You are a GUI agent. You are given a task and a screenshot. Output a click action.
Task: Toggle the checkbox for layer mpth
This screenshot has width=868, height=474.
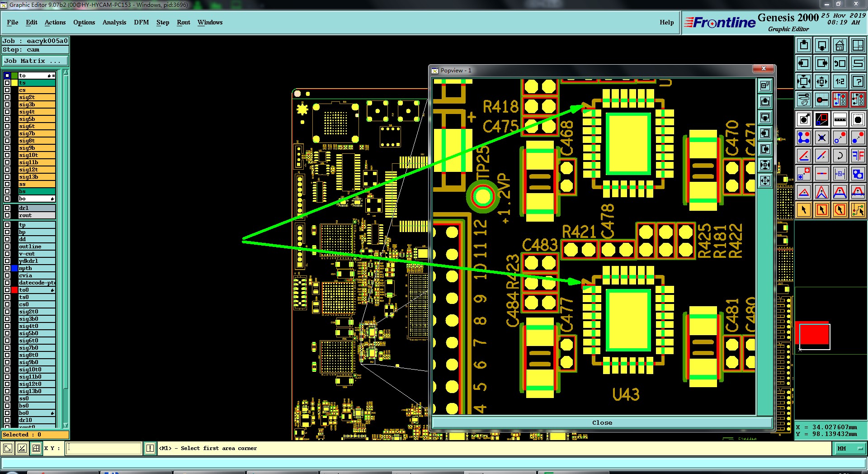[7, 268]
